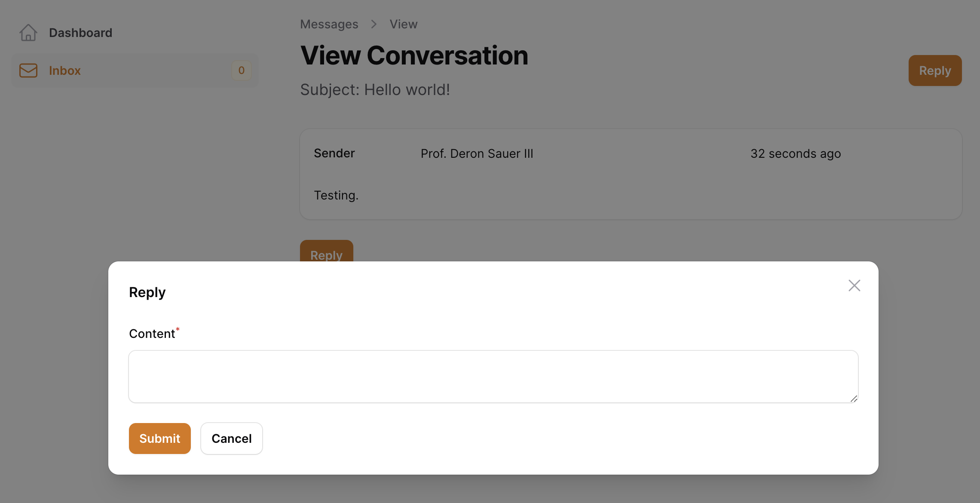Click the sender name Prof. Deron Sauer III
The width and height of the screenshot is (980, 503).
[477, 153]
